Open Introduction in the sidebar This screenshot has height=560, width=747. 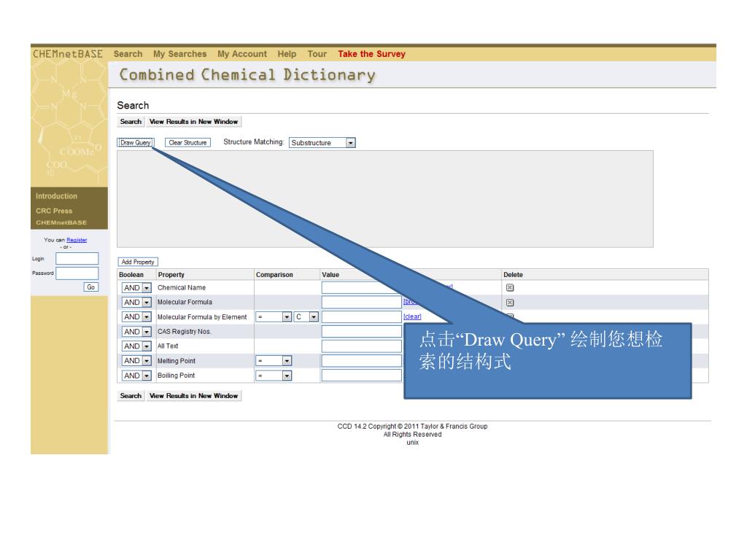pyautogui.click(x=56, y=196)
